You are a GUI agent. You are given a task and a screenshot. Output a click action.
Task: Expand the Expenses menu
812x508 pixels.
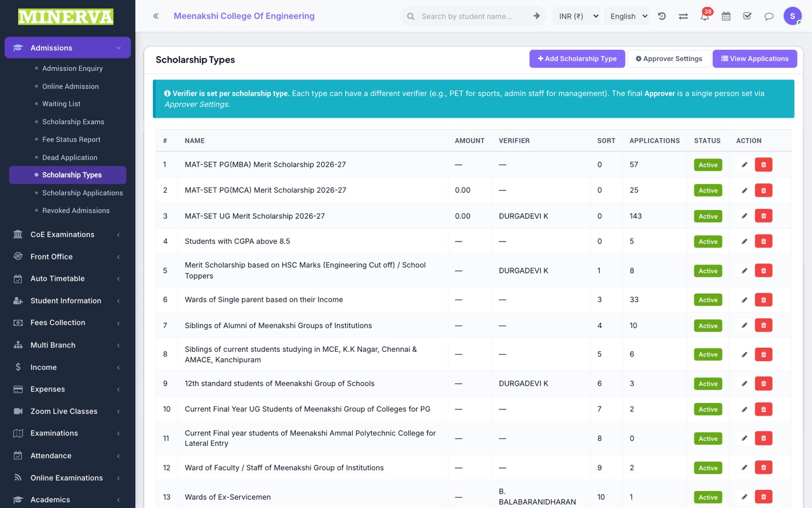[x=68, y=390]
